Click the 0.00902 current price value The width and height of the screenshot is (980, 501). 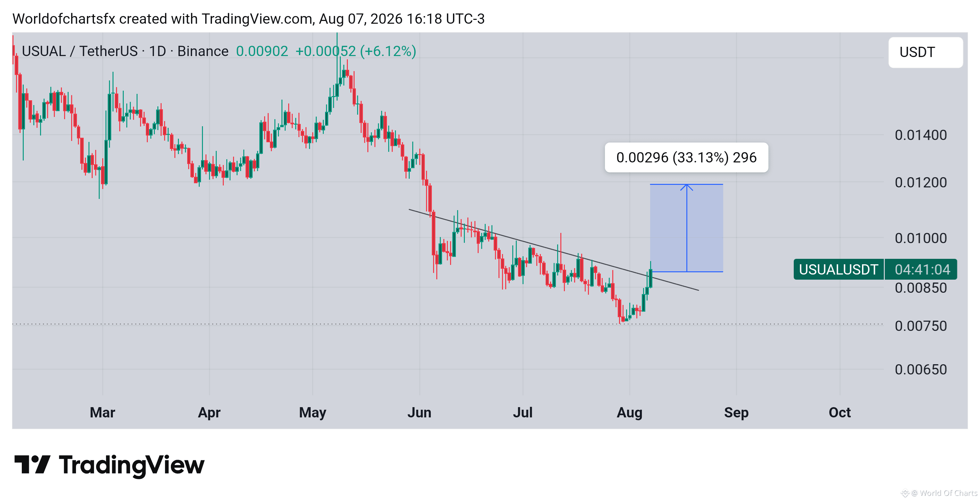(262, 51)
